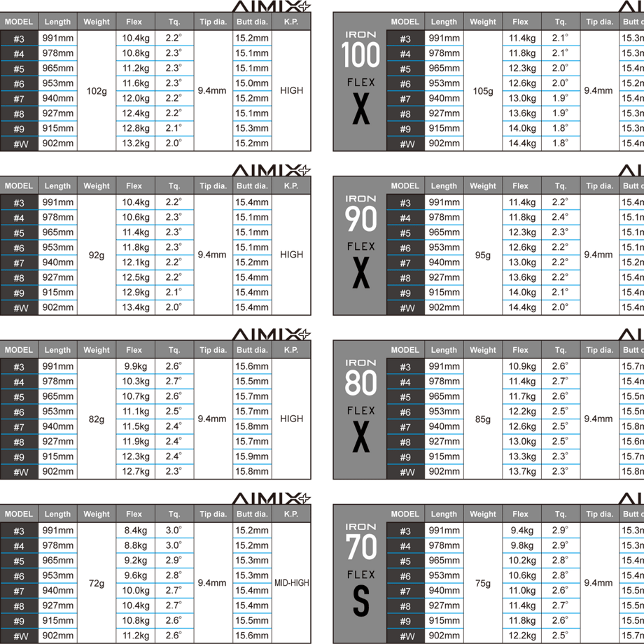Click the 105g weight in IRON 100 table
Image resolution: width=644 pixels, height=644 pixels.
483,91
